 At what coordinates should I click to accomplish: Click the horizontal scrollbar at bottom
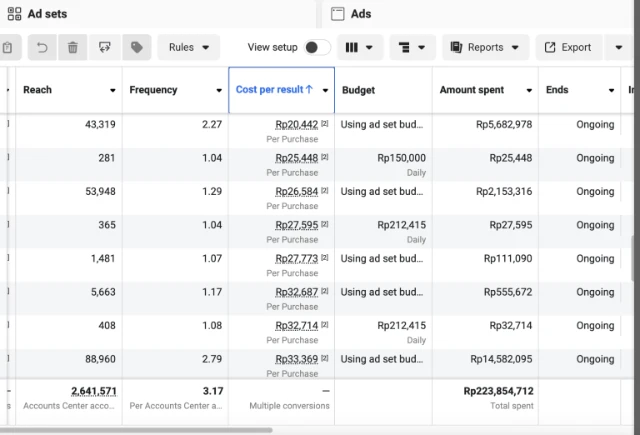tap(135, 430)
